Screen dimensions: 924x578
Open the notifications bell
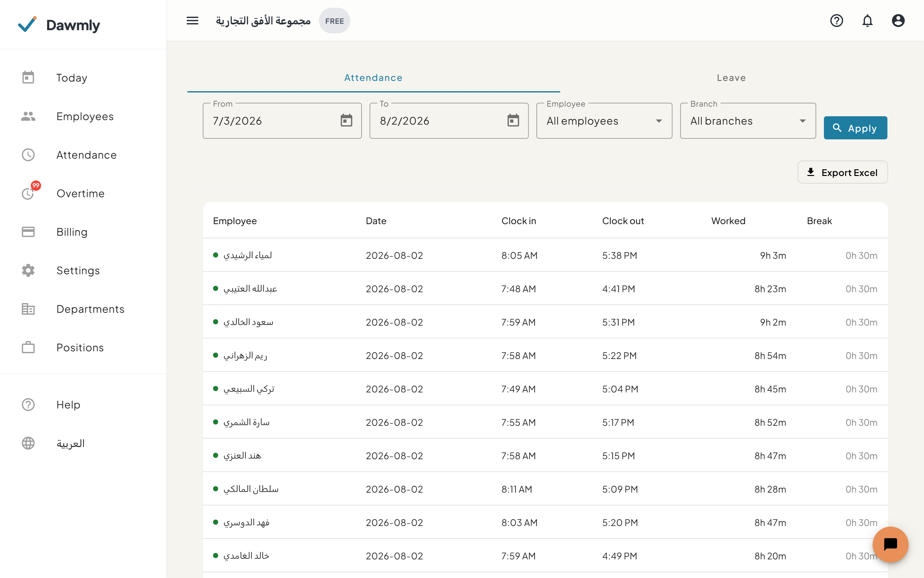(x=868, y=21)
